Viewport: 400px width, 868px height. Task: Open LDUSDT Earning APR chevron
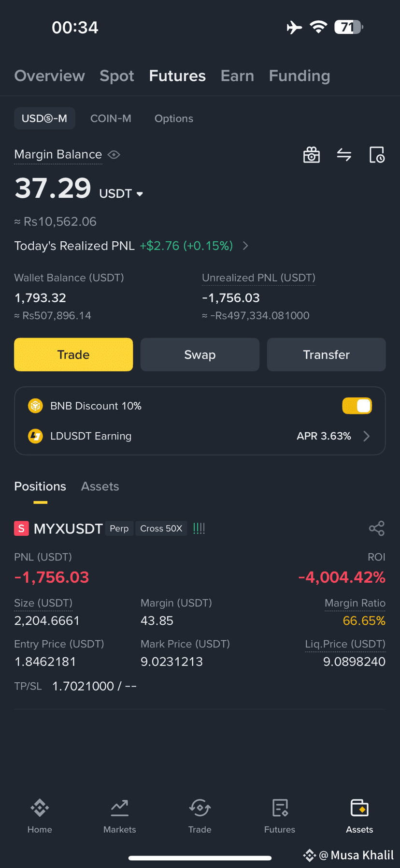[367, 436]
